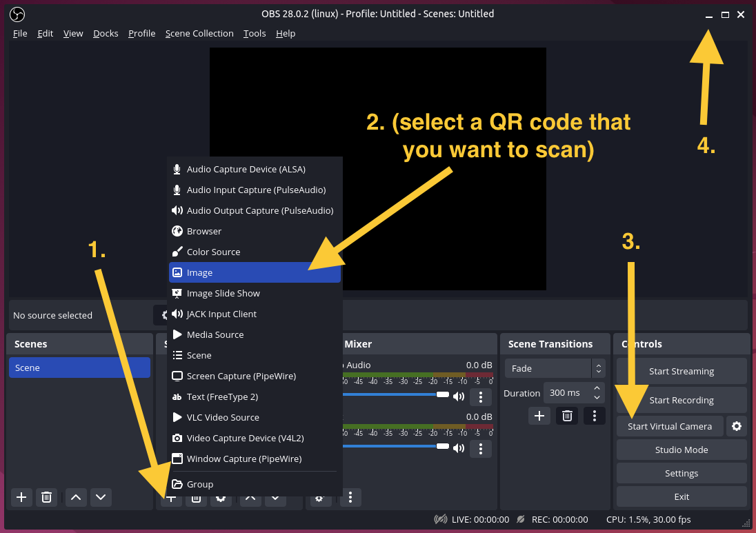Mute the mixer channel below the Audio channel
756x533 pixels.
[x=459, y=448]
